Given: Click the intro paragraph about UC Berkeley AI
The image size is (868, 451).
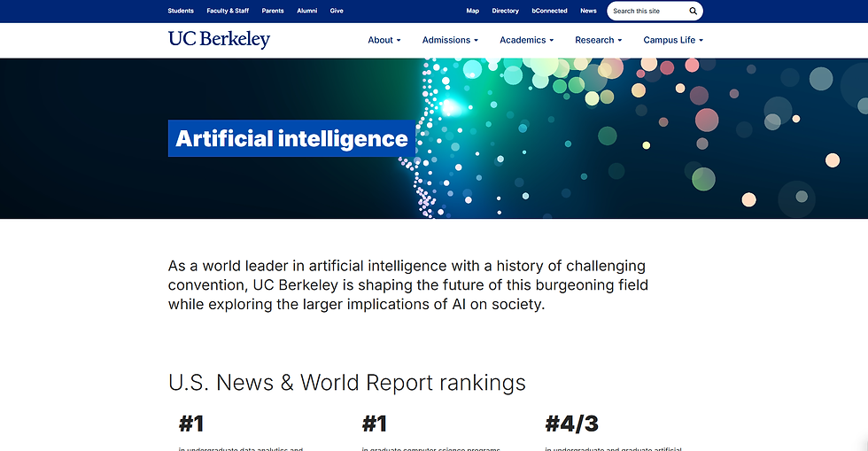Looking at the screenshot, I should pos(408,284).
